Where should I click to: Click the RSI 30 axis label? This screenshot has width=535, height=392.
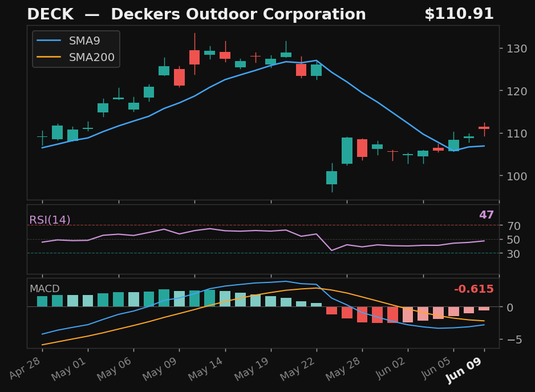[x=513, y=254]
